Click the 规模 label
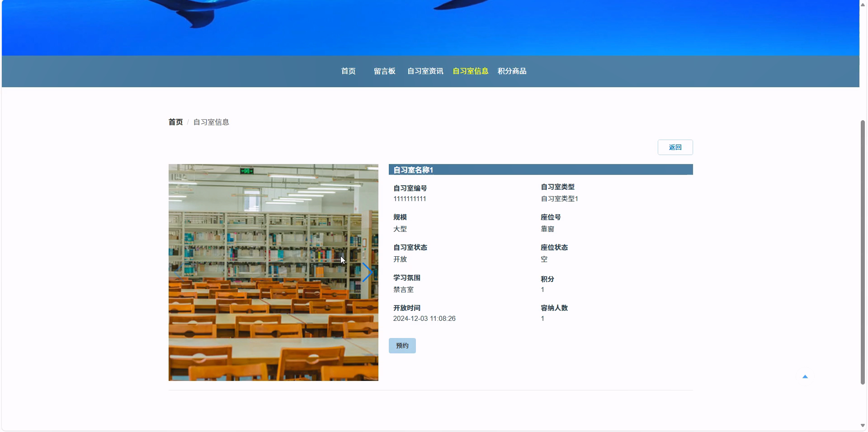This screenshot has height=432, width=868. [x=400, y=217]
